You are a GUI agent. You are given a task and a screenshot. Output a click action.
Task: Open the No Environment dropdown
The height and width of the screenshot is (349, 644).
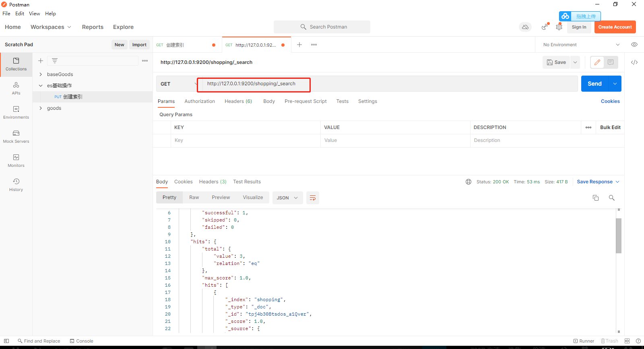tap(581, 45)
